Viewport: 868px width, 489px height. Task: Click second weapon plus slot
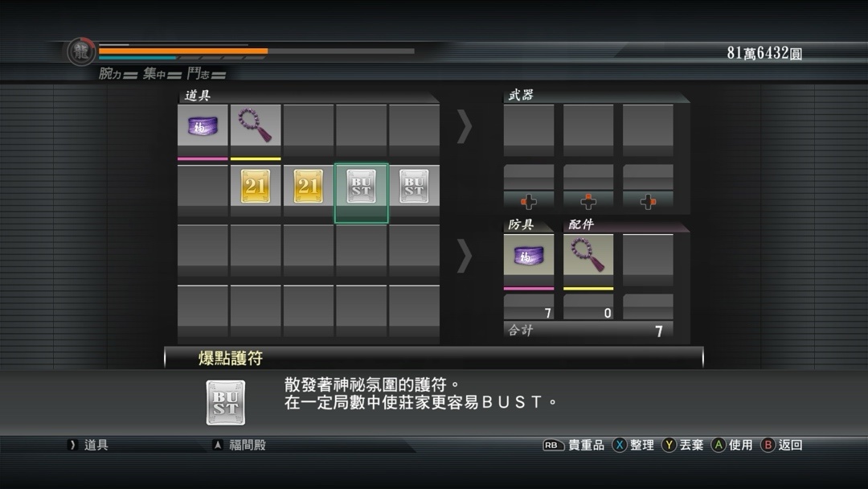pos(588,202)
